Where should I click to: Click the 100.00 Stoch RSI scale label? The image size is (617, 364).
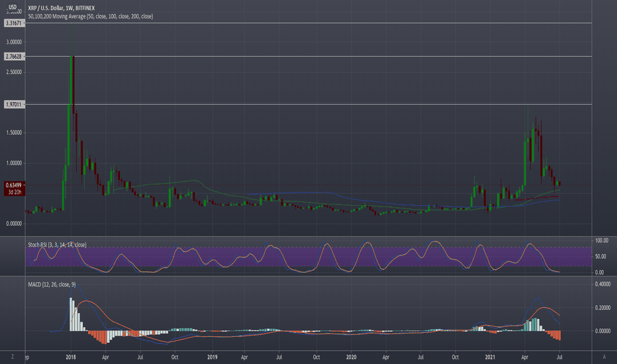click(602, 240)
